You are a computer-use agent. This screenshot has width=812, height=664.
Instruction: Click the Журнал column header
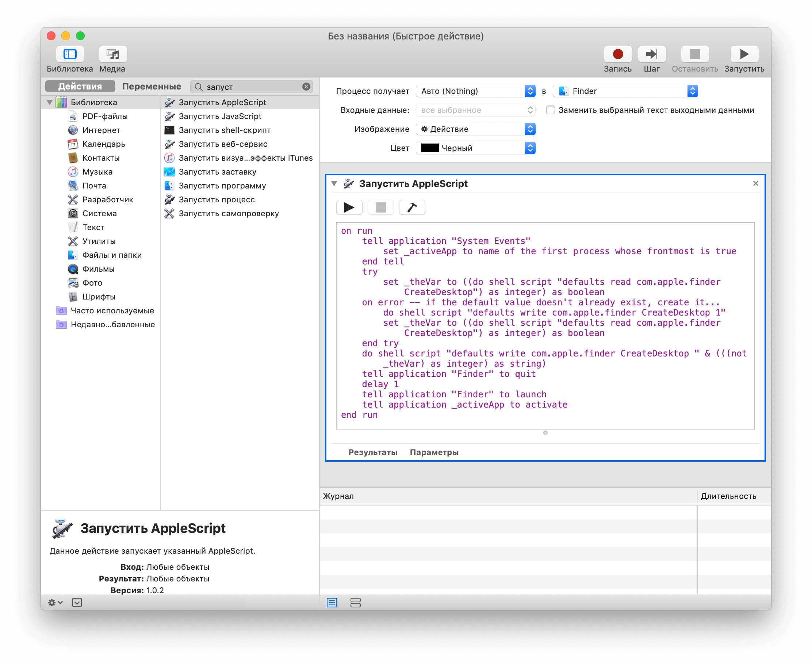(x=509, y=496)
